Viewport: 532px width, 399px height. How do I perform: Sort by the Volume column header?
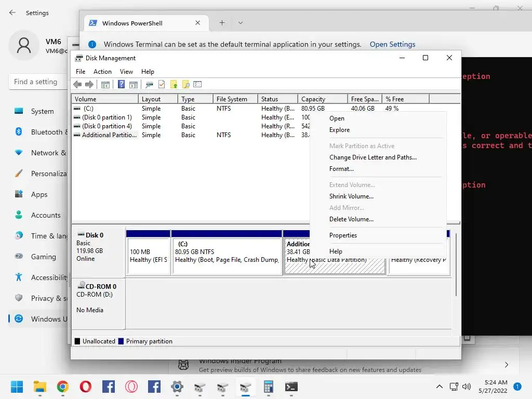(x=105, y=99)
